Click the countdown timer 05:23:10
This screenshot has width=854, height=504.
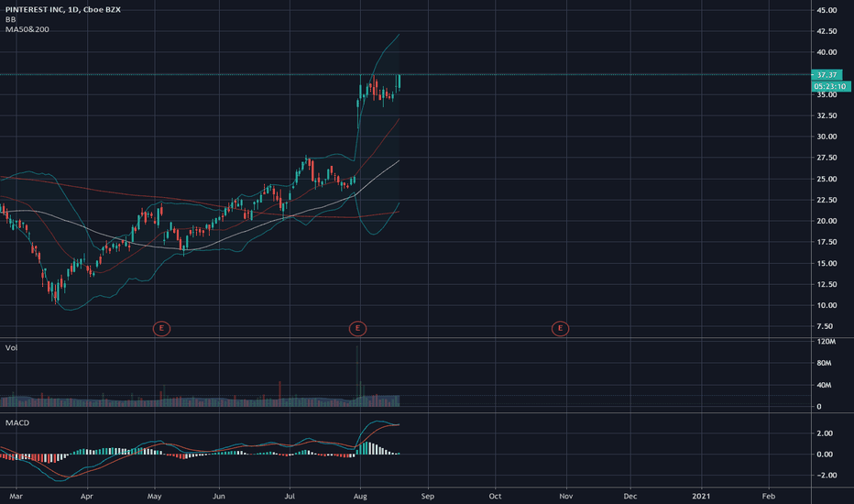coord(830,87)
